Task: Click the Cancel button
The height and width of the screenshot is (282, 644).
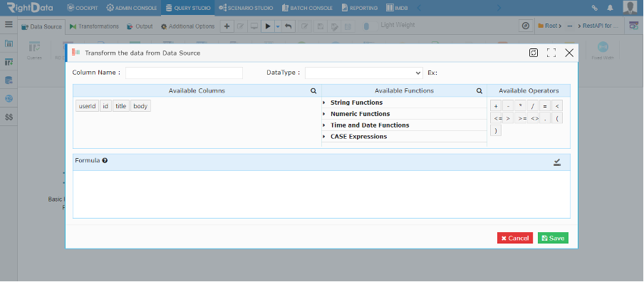Action: tap(515, 238)
